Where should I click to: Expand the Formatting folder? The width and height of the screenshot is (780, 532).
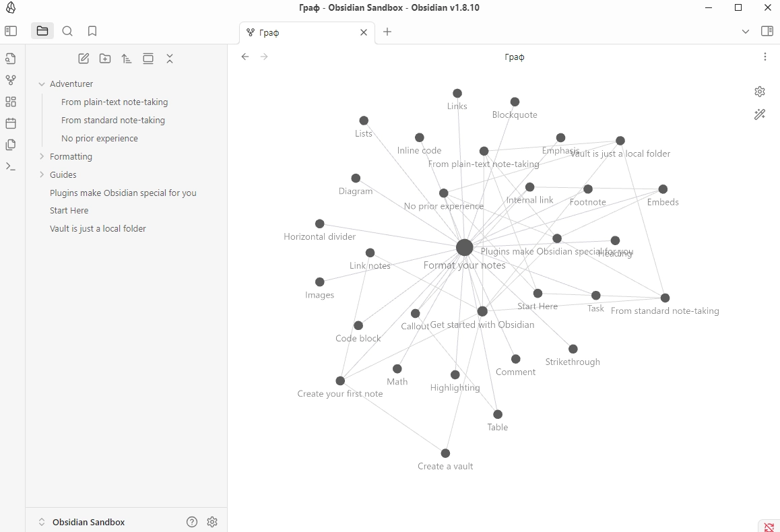pos(42,156)
